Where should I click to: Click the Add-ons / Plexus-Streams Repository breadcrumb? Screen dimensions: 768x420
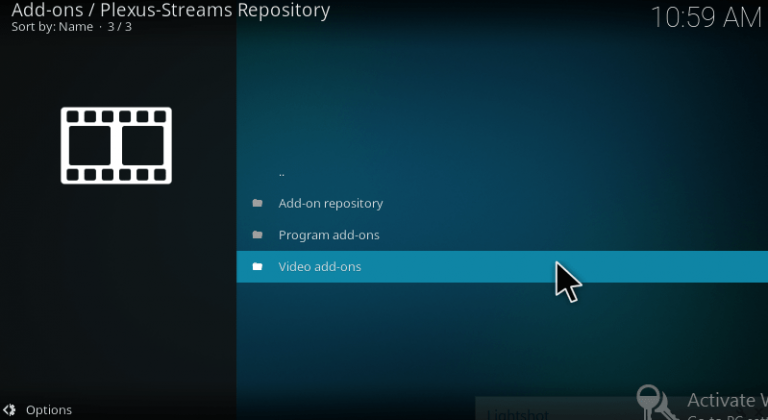coord(170,10)
